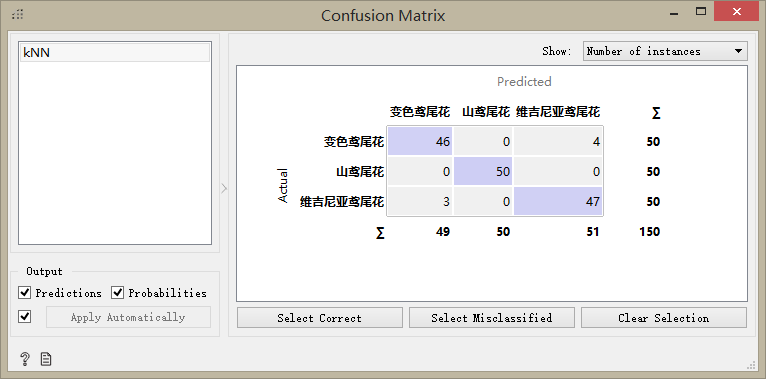Select the highlighted cell with value 47
This screenshot has width=766, height=379.
[558, 201]
